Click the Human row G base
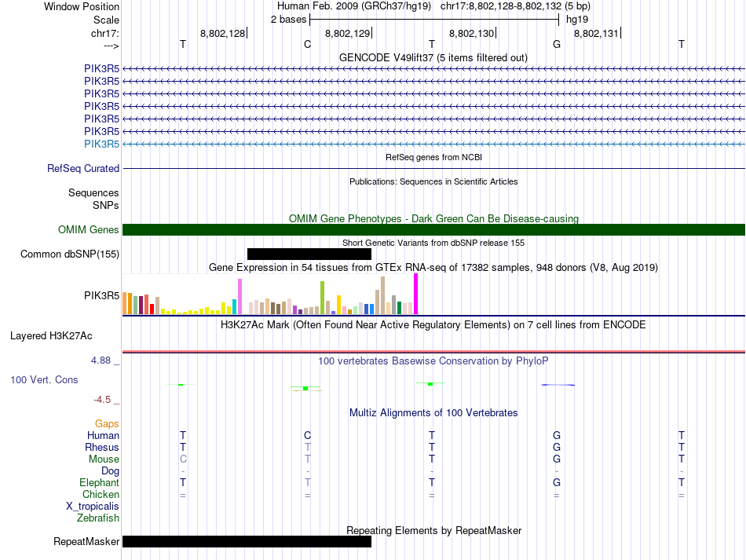Image resolution: width=746 pixels, height=560 pixels. coord(557,435)
